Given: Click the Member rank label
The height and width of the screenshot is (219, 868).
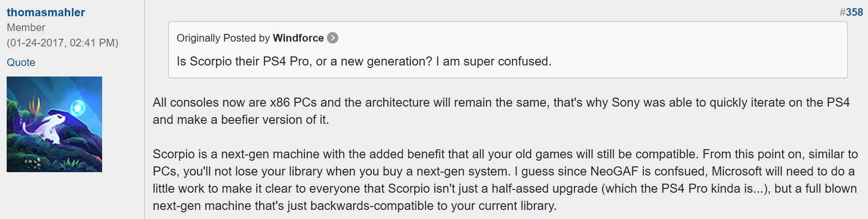Looking at the screenshot, I should click(26, 28).
